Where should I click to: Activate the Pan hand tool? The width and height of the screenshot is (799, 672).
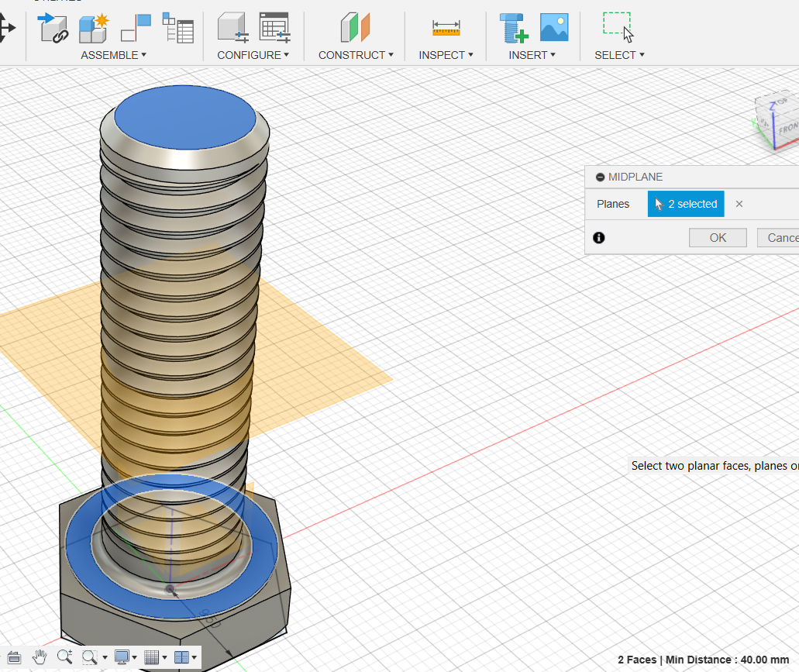40,657
